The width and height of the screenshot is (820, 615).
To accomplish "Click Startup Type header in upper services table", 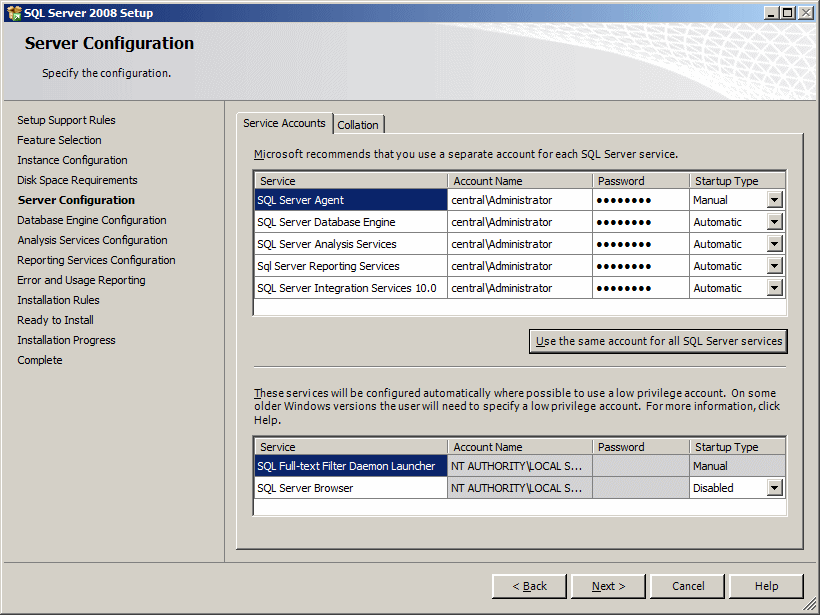I will coord(737,181).
